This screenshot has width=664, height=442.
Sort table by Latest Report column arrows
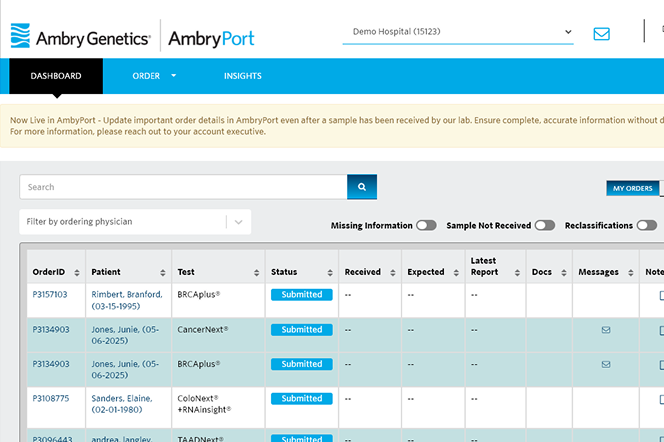(x=517, y=273)
